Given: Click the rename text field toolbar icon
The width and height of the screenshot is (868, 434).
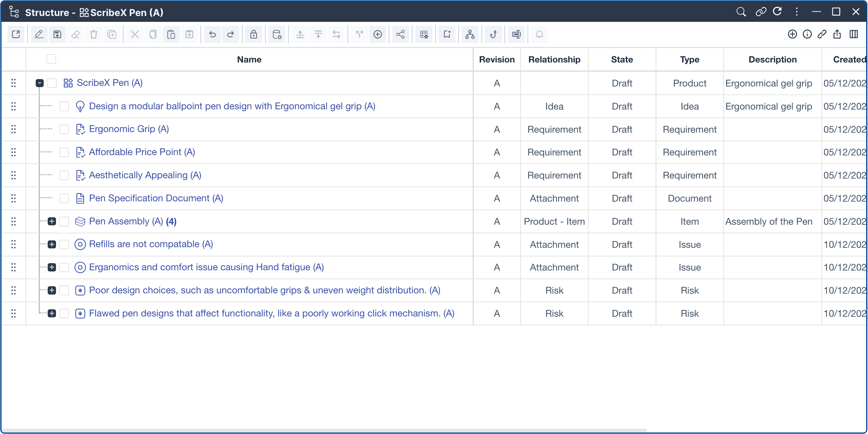Looking at the screenshot, I should click(516, 34).
